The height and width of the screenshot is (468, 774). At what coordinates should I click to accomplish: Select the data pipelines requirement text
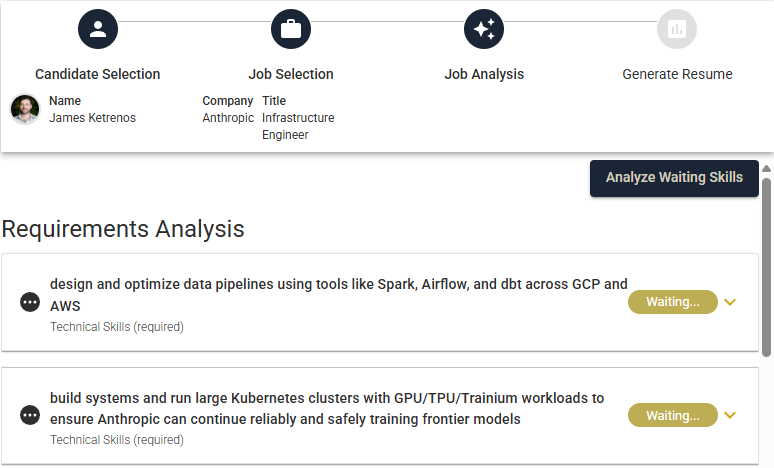pos(339,294)
